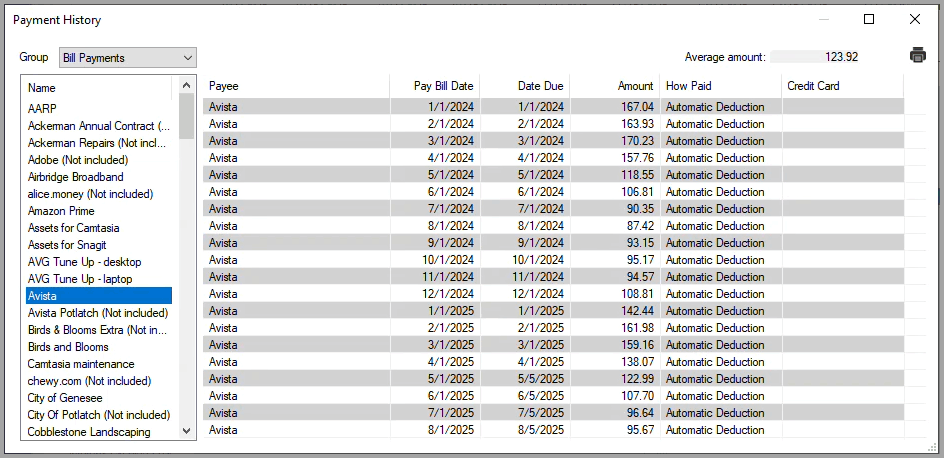944x458 pixels.
Task: Select Ackerman Repairs (Not included) entry
Action: click(x=99, y=143)
